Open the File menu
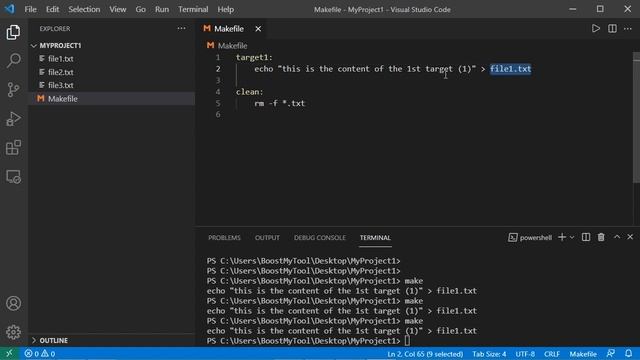The height and width of the screenshot is (360, 640). tap(30, 9)
